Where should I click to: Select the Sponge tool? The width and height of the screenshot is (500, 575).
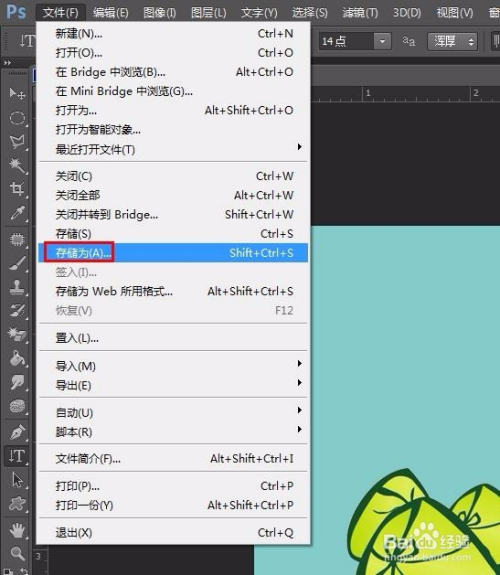(x=17, y=406)
